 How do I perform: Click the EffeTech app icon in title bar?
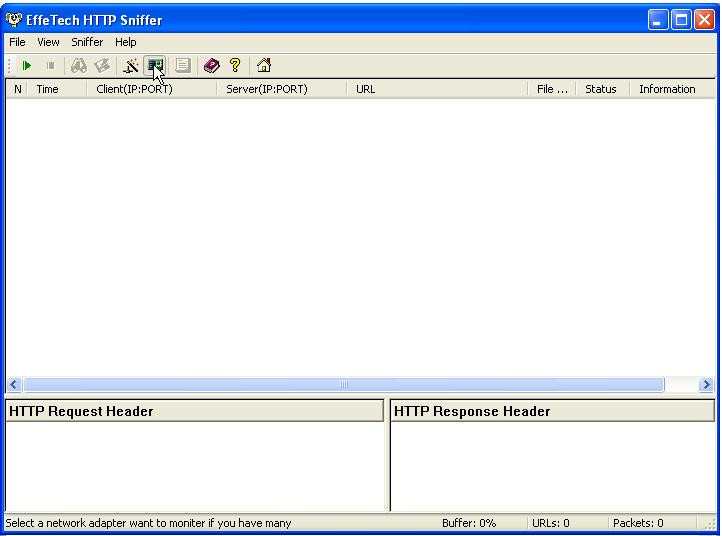[x=14, y=20]
